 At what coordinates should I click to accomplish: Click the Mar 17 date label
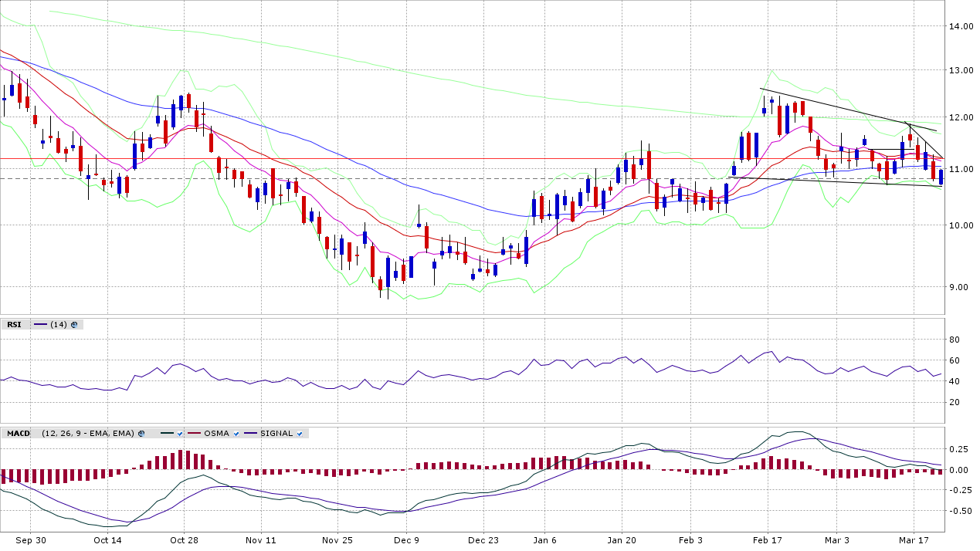point(914,540)
